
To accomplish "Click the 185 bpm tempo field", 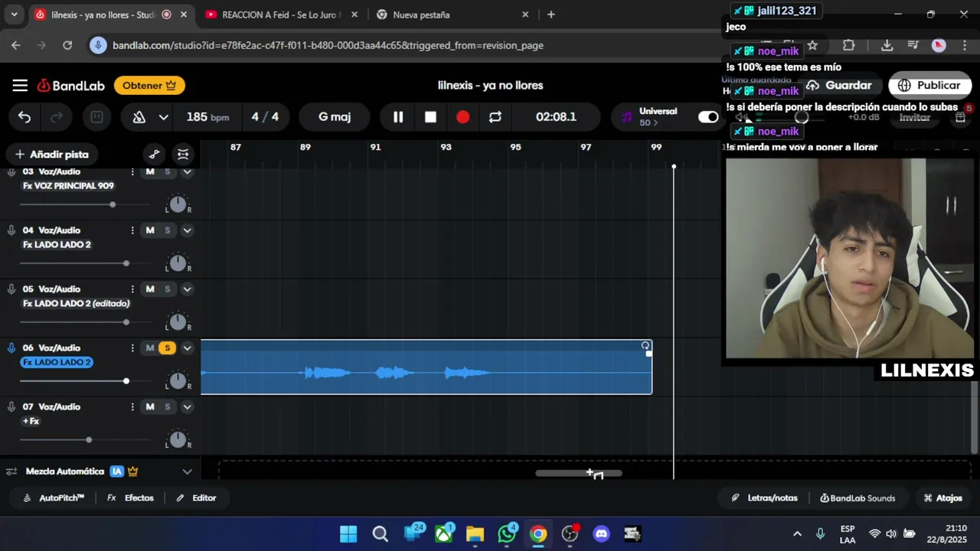I will [207, 117].
